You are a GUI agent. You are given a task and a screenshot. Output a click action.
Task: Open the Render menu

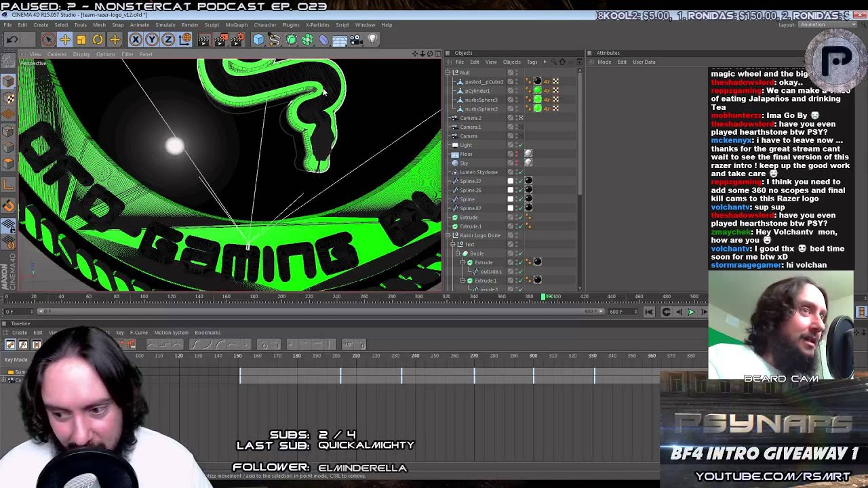tap(190, 25)
